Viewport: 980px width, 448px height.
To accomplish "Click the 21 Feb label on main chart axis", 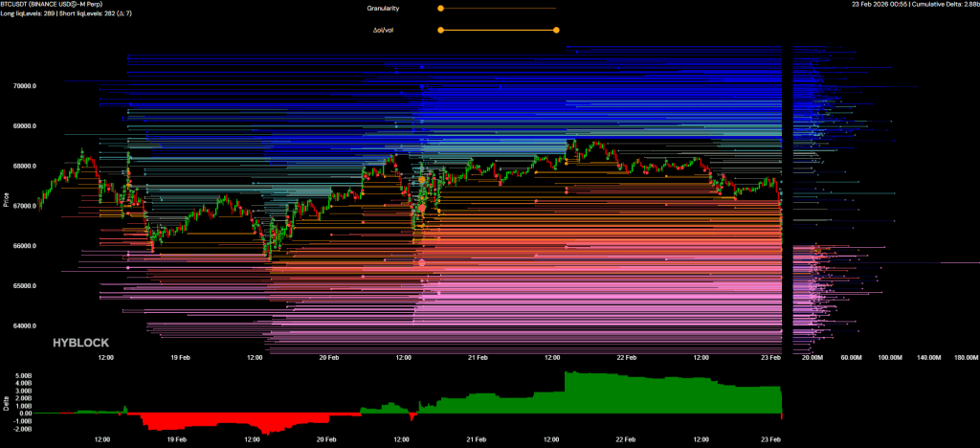I will (478, 357).
